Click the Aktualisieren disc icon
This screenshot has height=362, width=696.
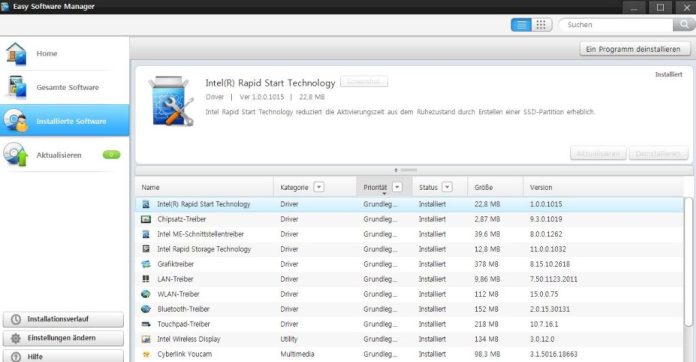[x=16, y=154]
